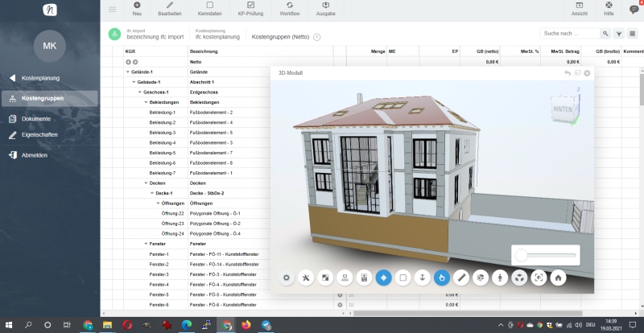Click the Workflow toolbar button
Screen dimensions: 644x333
tap(290, 9)
